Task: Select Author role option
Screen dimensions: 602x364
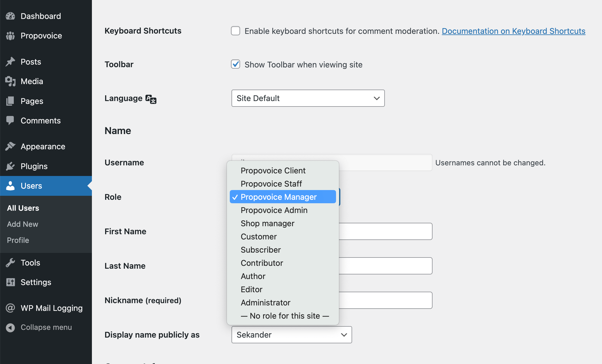Action: 283,276
